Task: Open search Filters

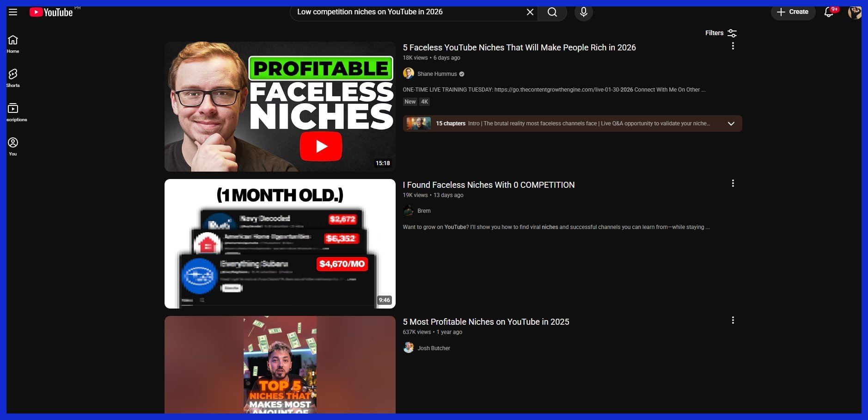Action: (x=721, y=33)
